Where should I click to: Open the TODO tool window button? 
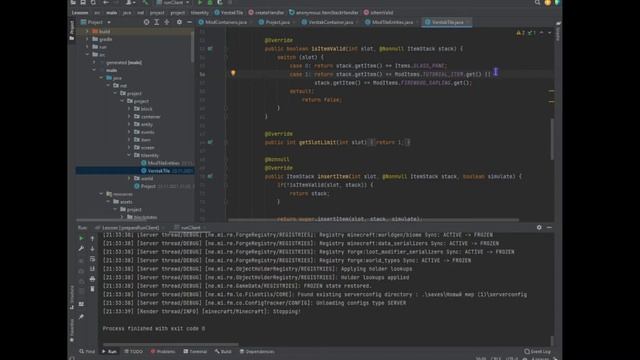[133, 351]
